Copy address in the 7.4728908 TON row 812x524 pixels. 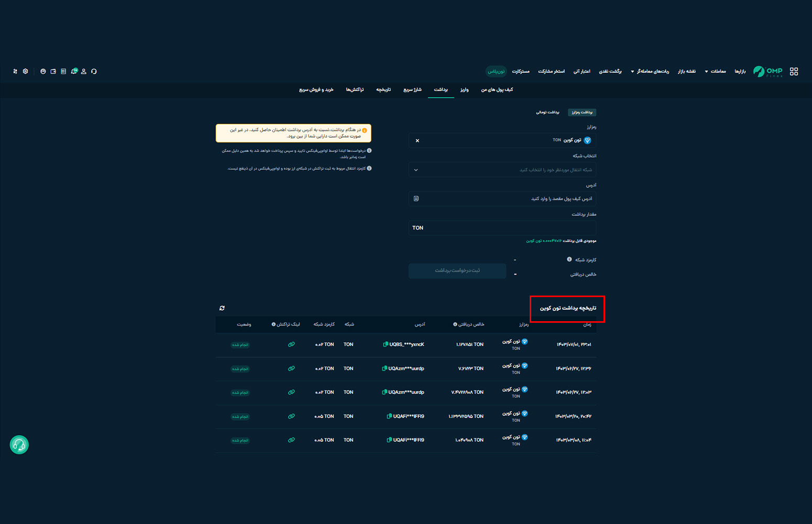[x=385, y=392]
